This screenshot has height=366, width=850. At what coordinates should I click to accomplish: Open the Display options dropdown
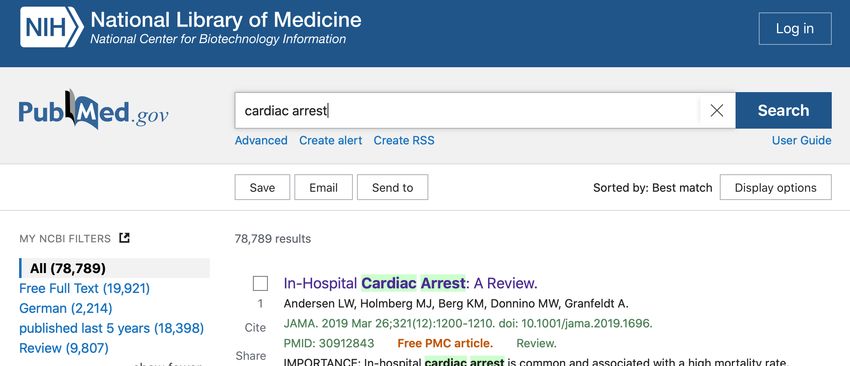(775, 188)
